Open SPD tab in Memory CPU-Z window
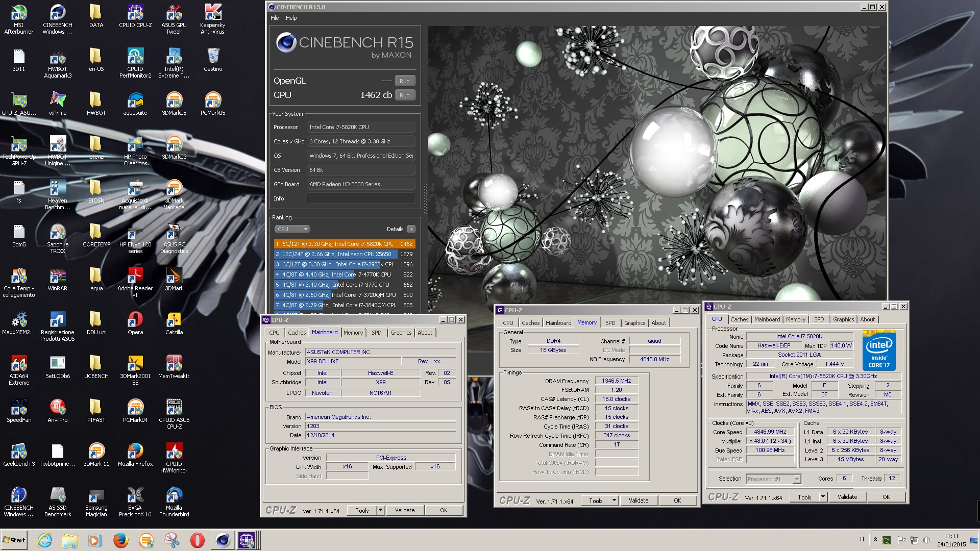The width and height of the screenshot is (980, 551). point(610,323)
